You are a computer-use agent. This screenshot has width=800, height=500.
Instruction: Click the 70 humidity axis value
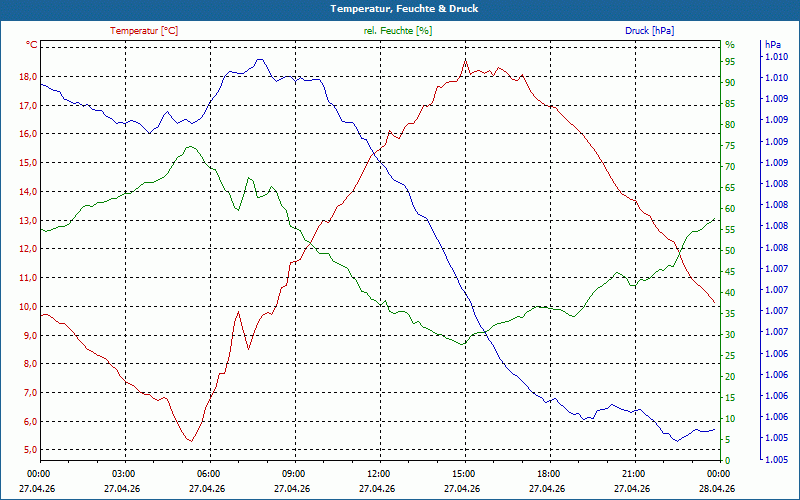pyautogui.click(x=730, y=167)
